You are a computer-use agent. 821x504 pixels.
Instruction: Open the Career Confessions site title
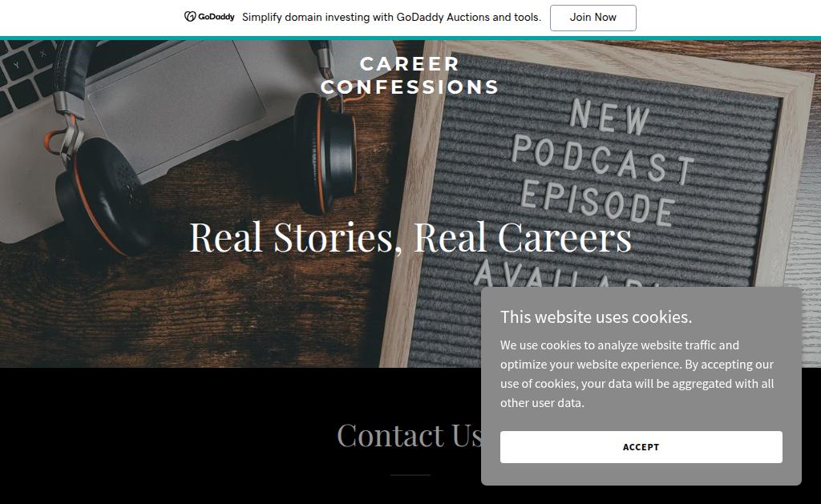click(x=410, y=75)
